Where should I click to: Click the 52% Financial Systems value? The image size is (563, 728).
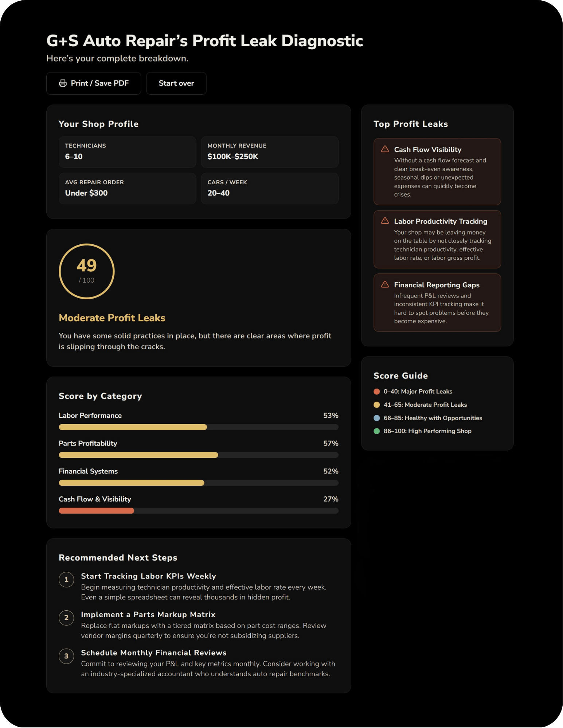pos(331,471)
